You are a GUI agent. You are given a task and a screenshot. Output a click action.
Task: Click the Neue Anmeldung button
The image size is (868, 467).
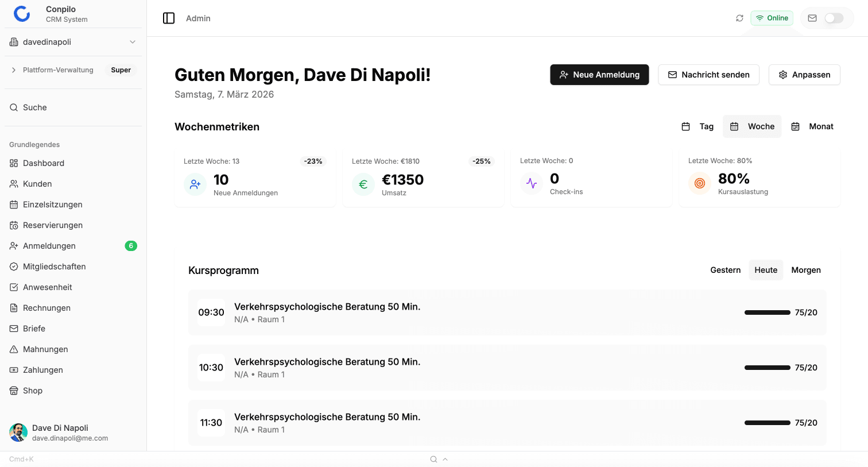click(x=599, y=75)
